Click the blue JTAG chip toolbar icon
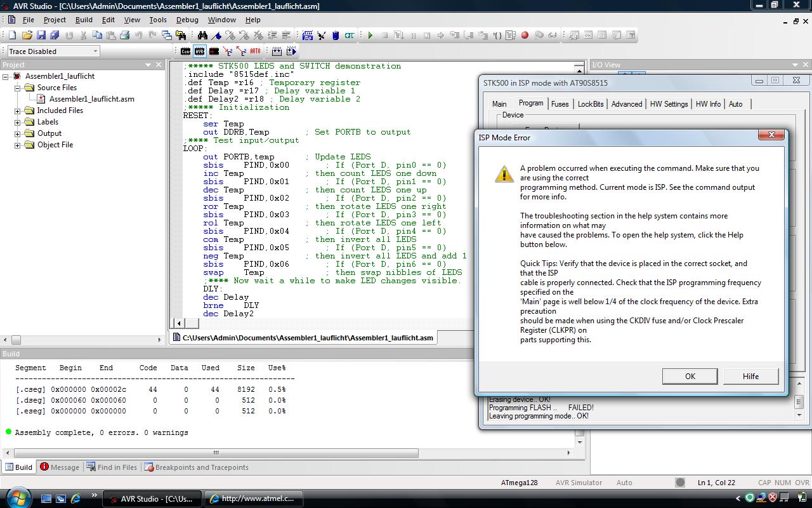 point(308,36)
